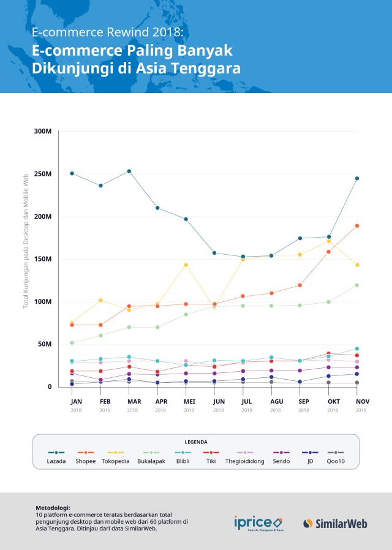Click the 'SEP' month axis label
This screenshot has width=392, height=550.
point(304,402)
